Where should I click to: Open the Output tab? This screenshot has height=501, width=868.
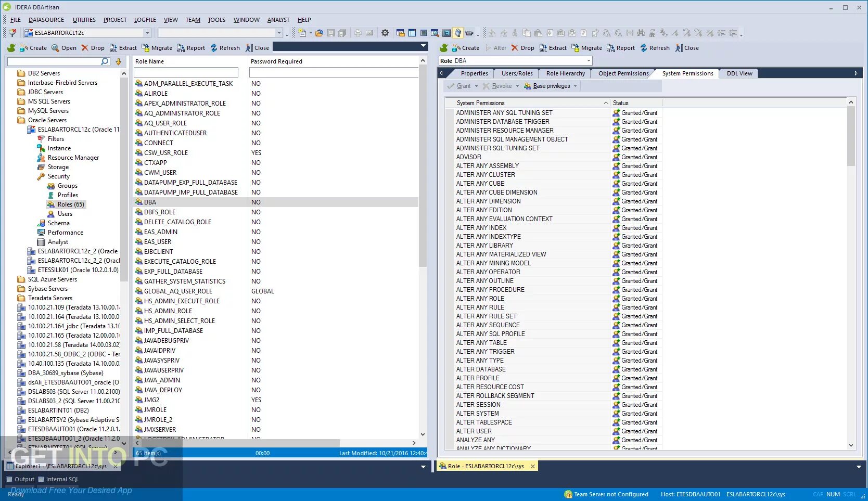point(20,479)
